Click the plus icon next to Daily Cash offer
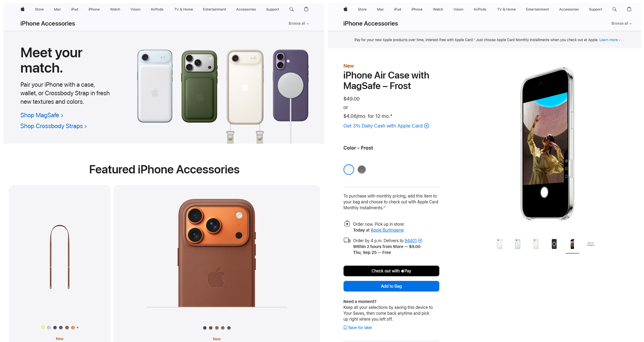The width and height of the screenshot is (644, 342). [427, 126]
